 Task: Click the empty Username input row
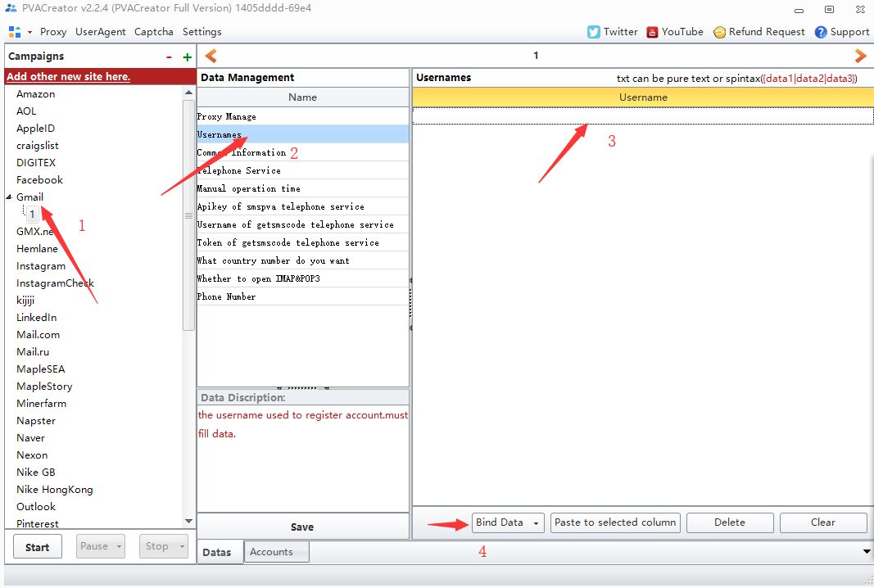click(642, 116)
